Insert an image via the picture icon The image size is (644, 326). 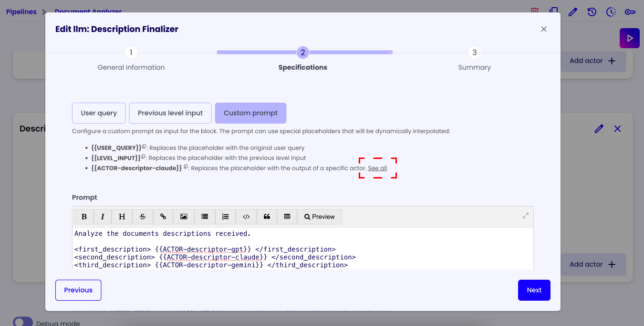[x=184, y=217]
